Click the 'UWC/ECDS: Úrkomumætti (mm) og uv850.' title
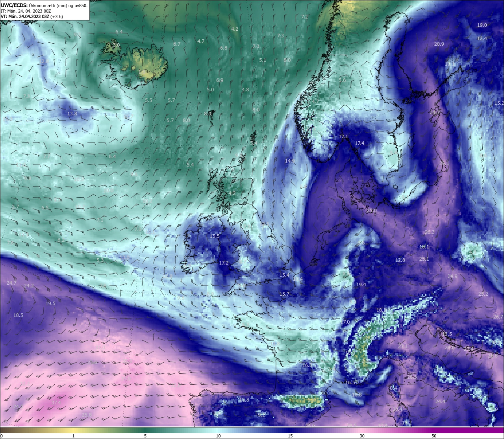 click(44, 5)
